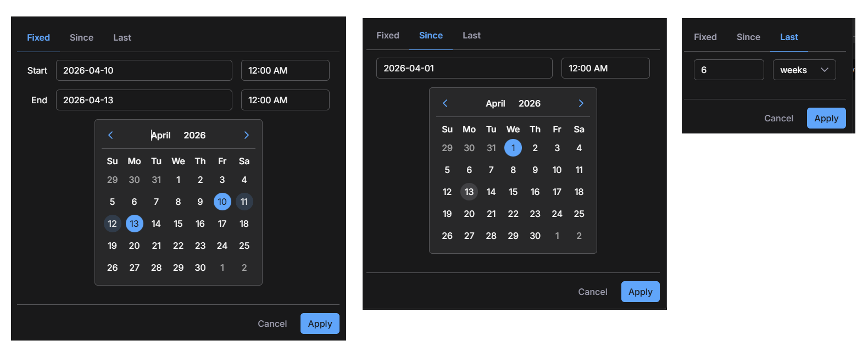This screenshot has height=357, width=868.
Task: Click next month arrow in Since calendar
Action: click(581, 103)
